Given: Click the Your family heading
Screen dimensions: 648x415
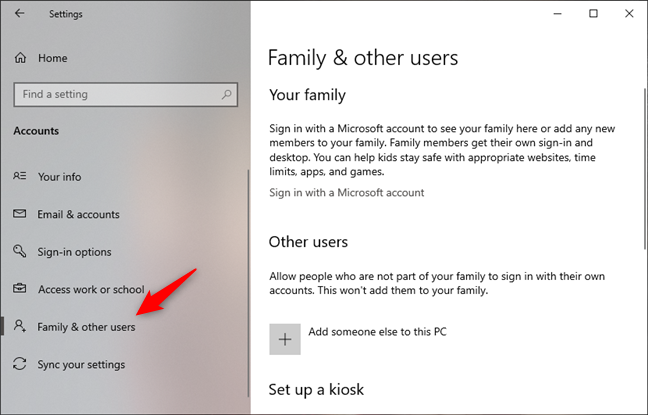Looking at the screenshot, I should pos(307,95).
